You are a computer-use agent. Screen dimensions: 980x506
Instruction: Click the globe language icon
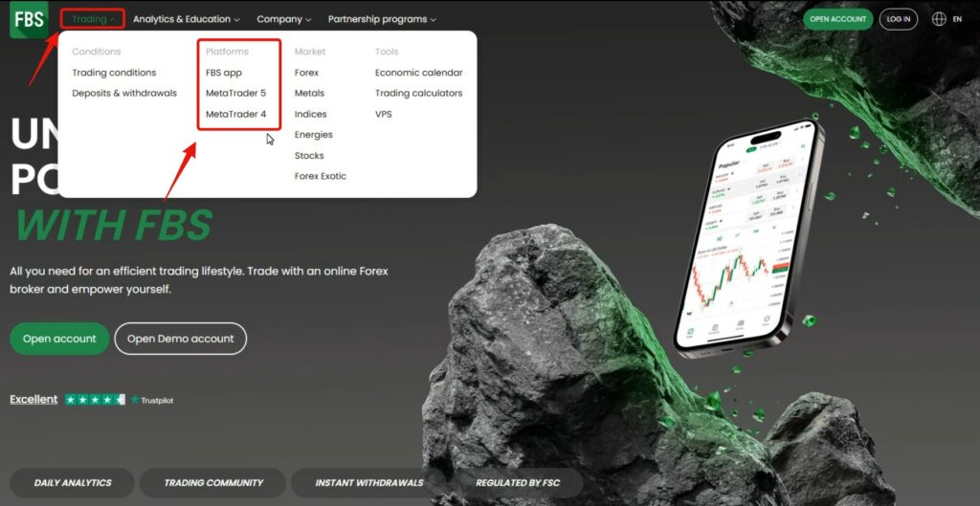(938, 19)
